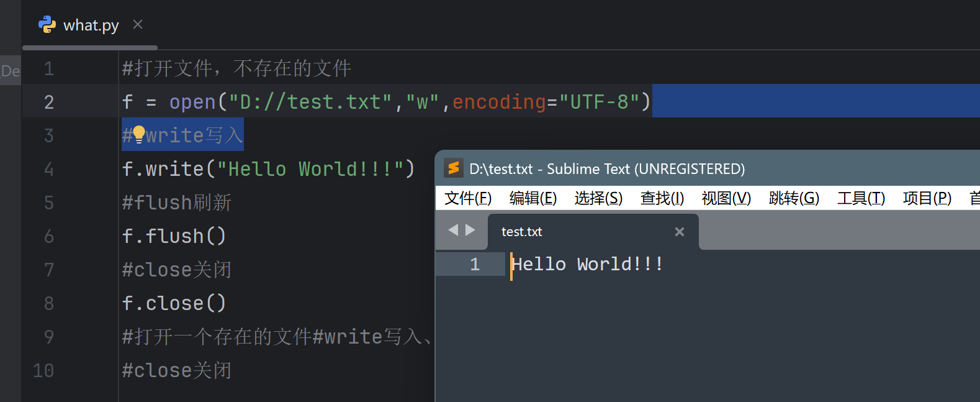
Task: Click the comment #打开一个存在的文件 on line 9
Action: pyautogui.click(x=217, y=337)
